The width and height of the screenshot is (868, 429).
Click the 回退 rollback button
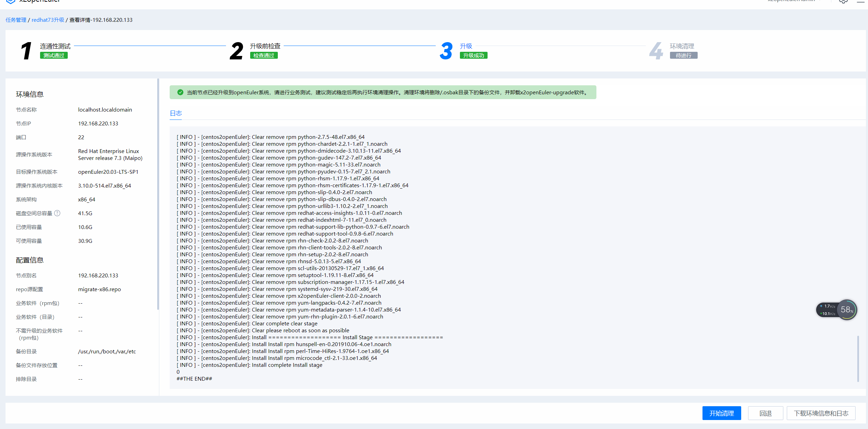pyautogui.click(x=765, y=413)
